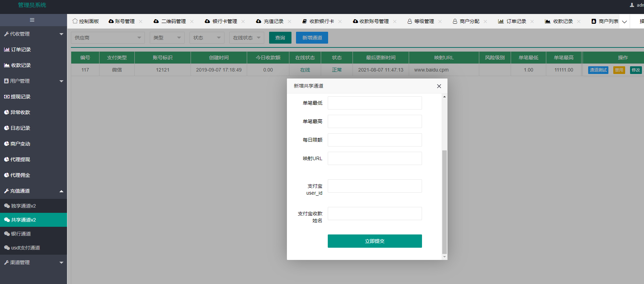Click 订单记录 chart icon in sidebar

pos(7,50)
